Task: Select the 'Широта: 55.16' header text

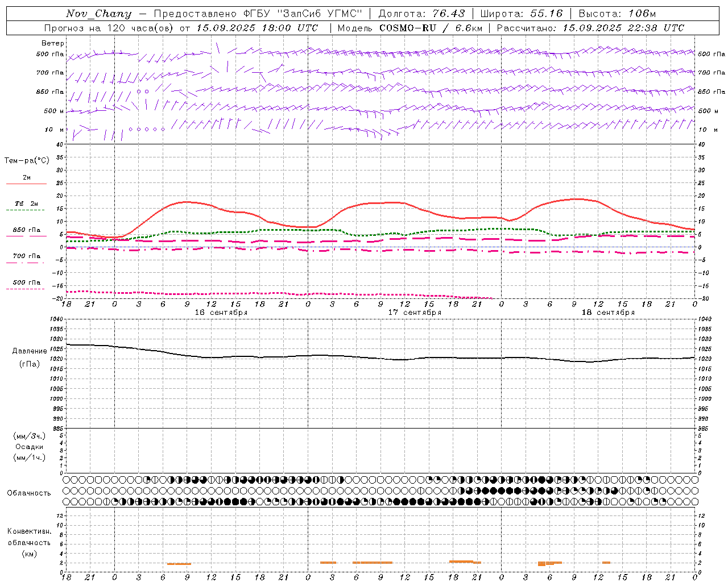Action: 522,14
